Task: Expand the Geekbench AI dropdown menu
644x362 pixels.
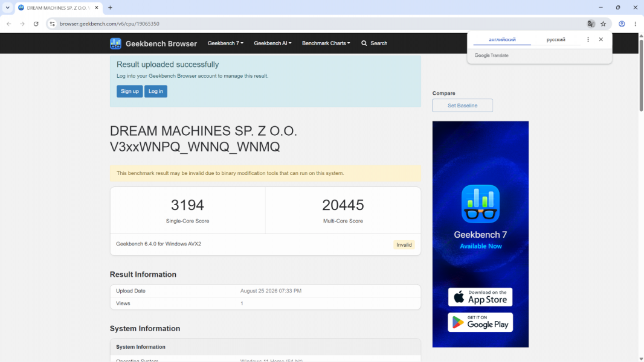Action: click(272, 43)
